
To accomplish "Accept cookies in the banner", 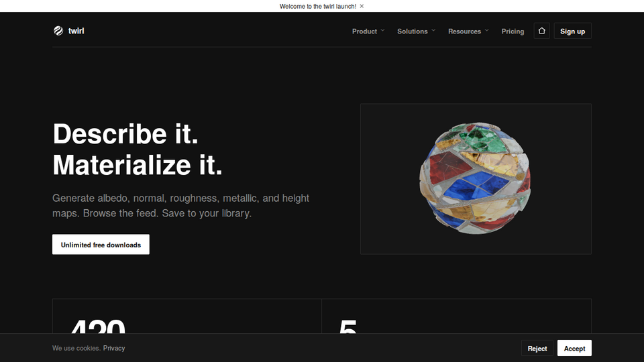I will coord(574,349).
